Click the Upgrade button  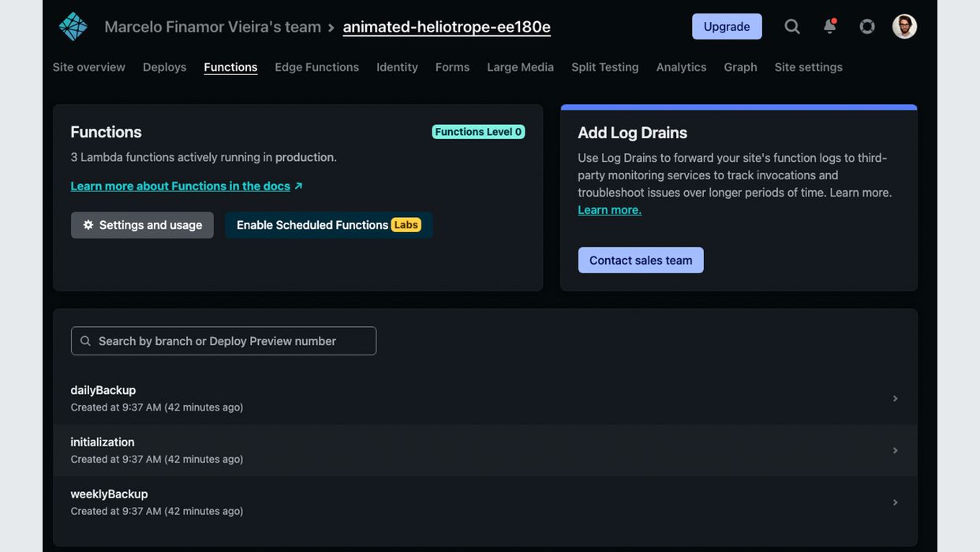[727, 27]
